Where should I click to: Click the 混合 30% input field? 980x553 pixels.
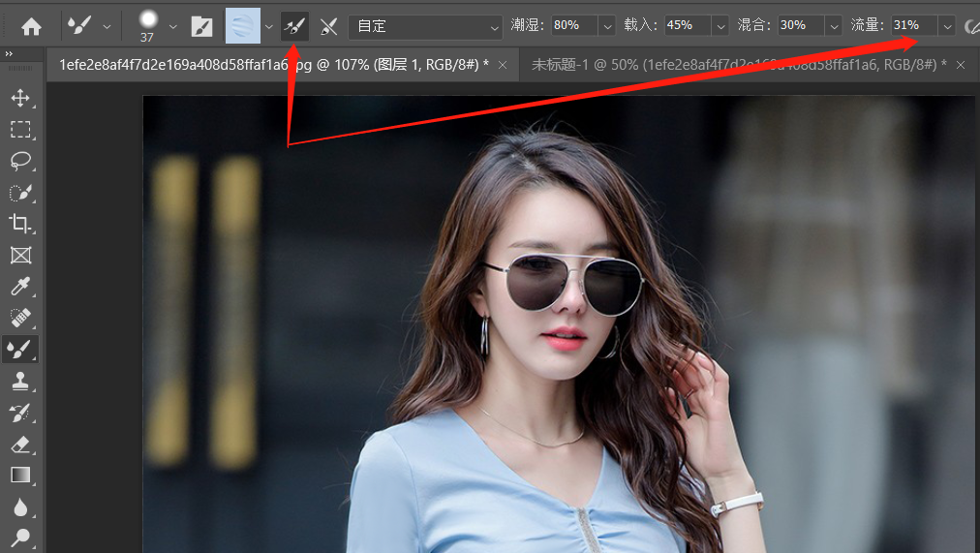tap(800, 26)
